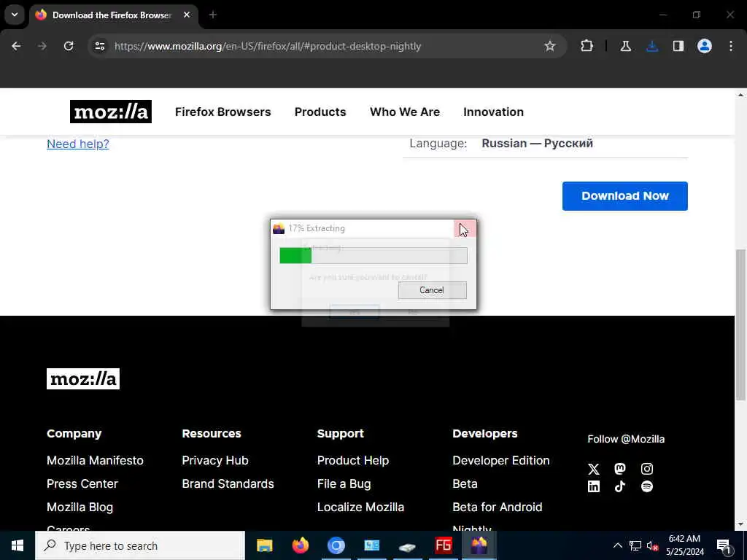
Task: Click the Mozilla logo in the footer
Action: 83,379
